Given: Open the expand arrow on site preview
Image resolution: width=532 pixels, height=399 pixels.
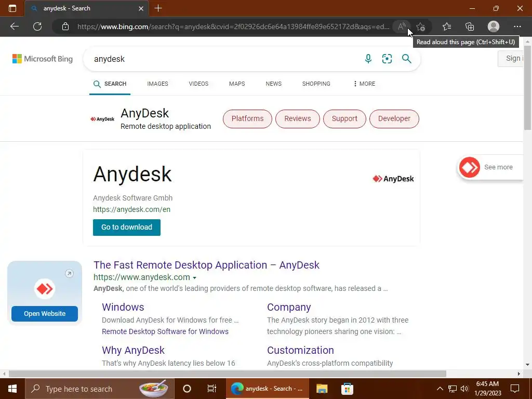Looking at the screenshot, I should point(69,273).
